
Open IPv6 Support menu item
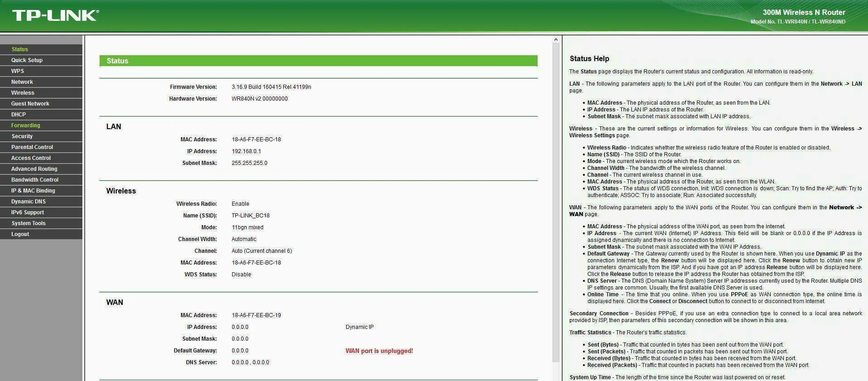pyautogui.click(x=41, y=212)
